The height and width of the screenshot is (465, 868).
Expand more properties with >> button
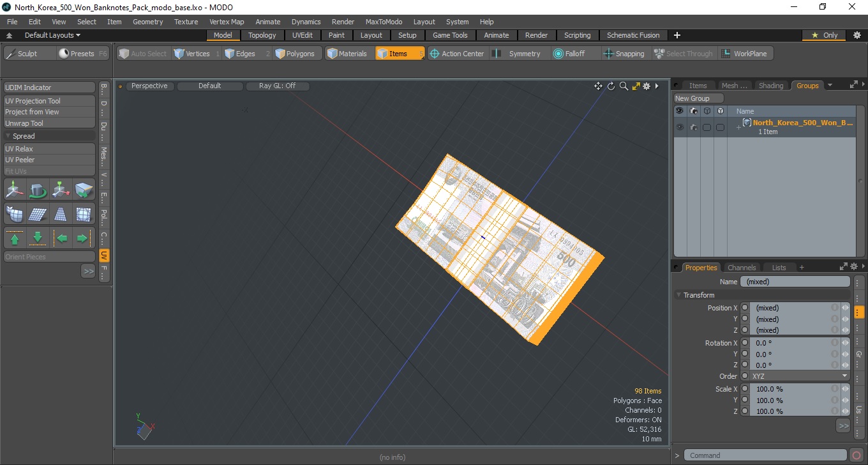tap(843, 425)
